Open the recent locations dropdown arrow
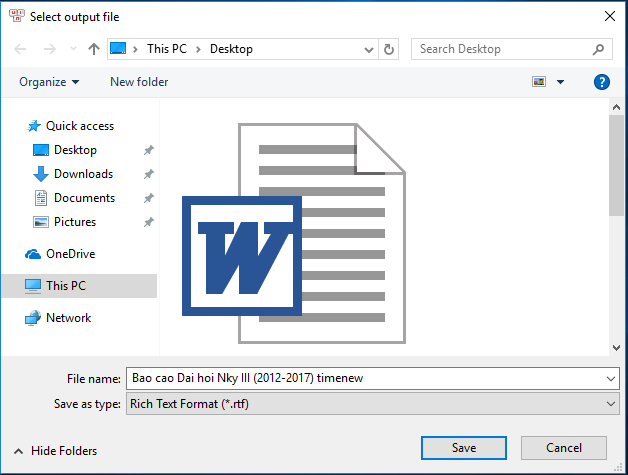This screenshot has width=628, height=475. (x=73, y=49)
